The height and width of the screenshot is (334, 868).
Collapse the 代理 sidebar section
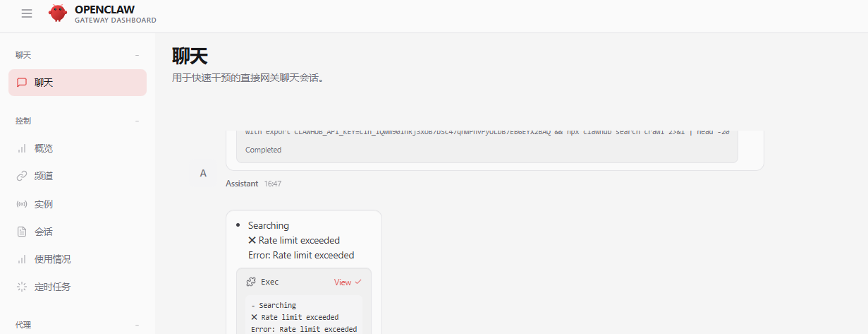coord(137,325)
